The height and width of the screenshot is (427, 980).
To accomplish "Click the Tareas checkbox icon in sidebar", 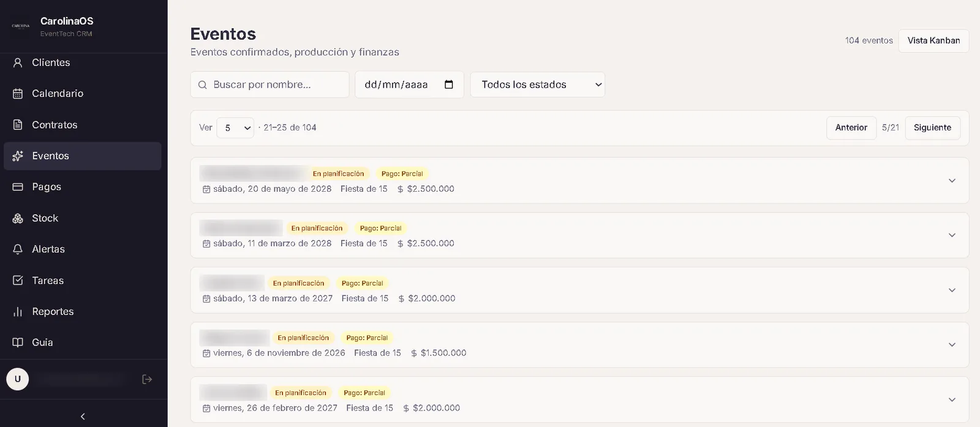I will 18,281.
